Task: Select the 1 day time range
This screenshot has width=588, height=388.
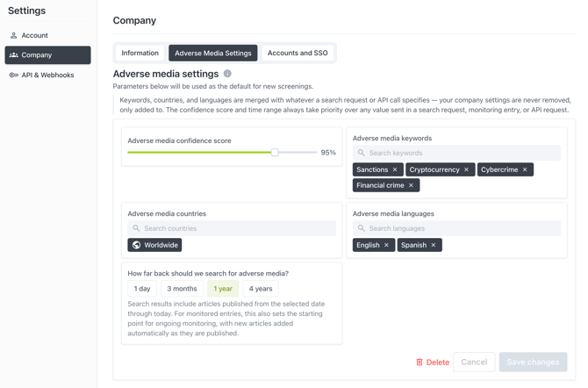Action: (x=142, y=289)
